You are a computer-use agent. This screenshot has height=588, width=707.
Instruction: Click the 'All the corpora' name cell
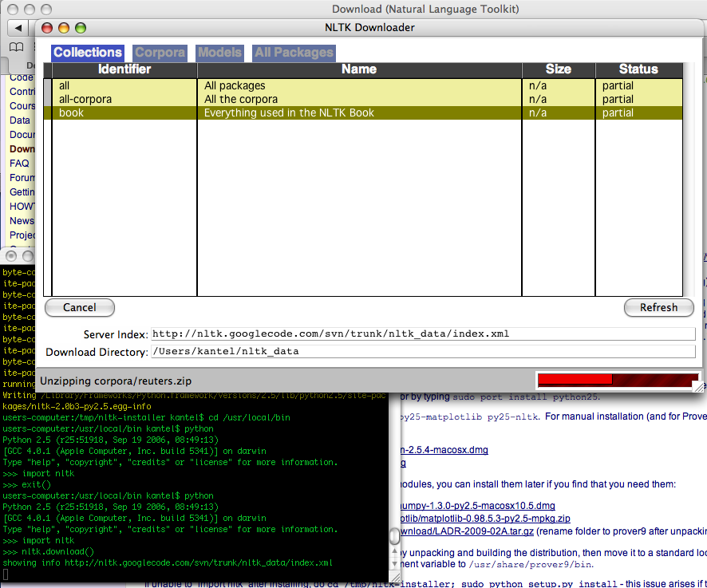tap(241, 99)
